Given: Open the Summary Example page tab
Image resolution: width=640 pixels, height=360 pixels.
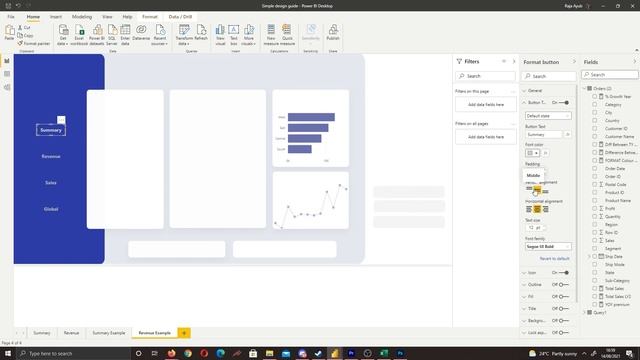Looking at the screenshot, I should (109, 333).
